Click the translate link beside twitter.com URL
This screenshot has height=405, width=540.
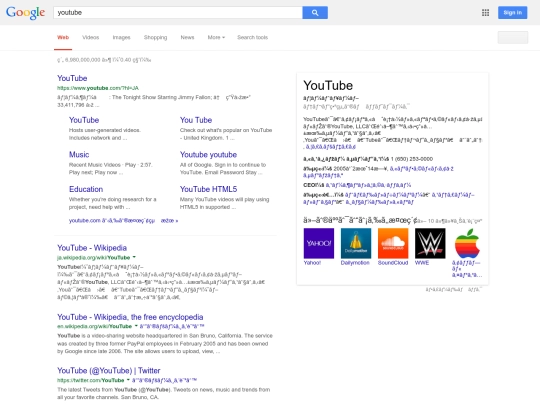coord(164,380)
